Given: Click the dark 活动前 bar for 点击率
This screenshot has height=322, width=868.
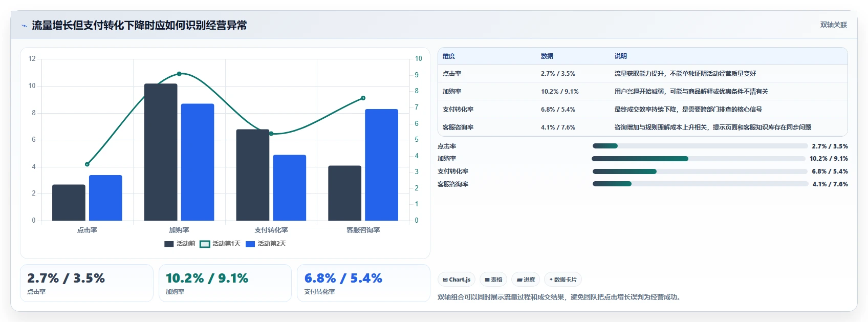Looking at the screenshot, I should click(69, 203).
